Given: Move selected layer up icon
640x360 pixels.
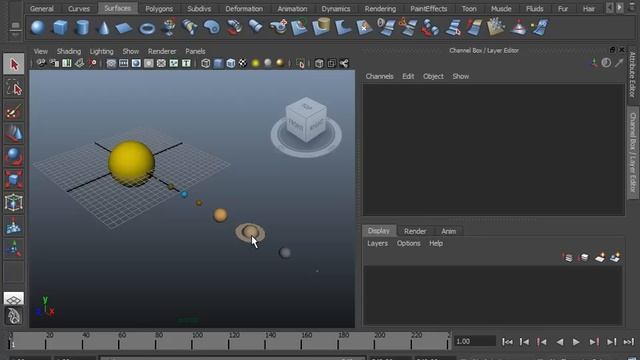Looking at the screenshot, I should [x=567, y=257].
